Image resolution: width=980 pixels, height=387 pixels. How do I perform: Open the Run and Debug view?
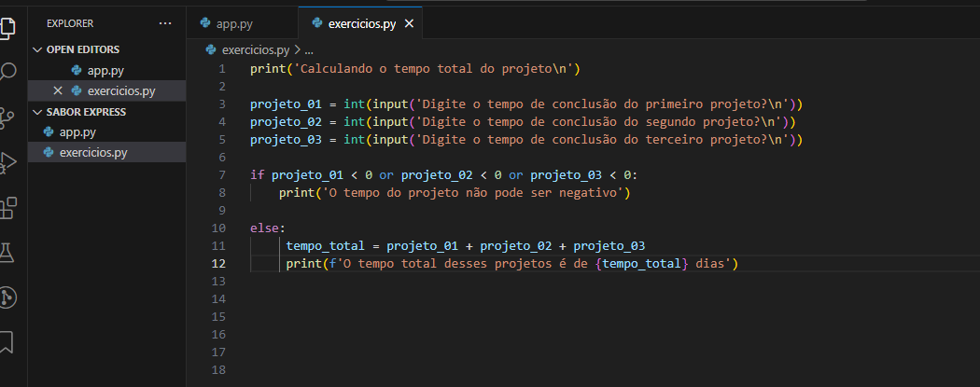click(7, 163)
